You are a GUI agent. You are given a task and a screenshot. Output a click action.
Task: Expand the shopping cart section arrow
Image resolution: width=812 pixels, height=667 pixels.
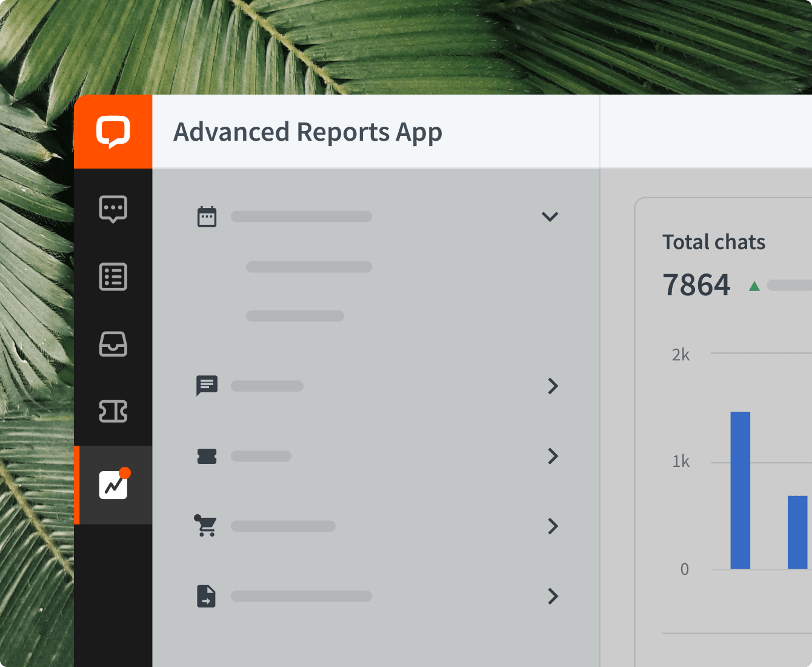pos(553,526)
